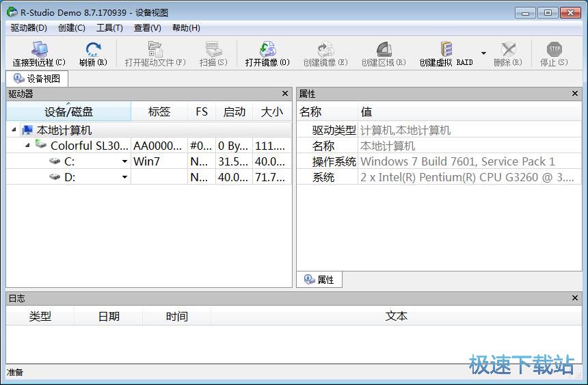Open the dropdown arrow on the C: row
Viewport: 588px width, 385px height.
(124, 161)
